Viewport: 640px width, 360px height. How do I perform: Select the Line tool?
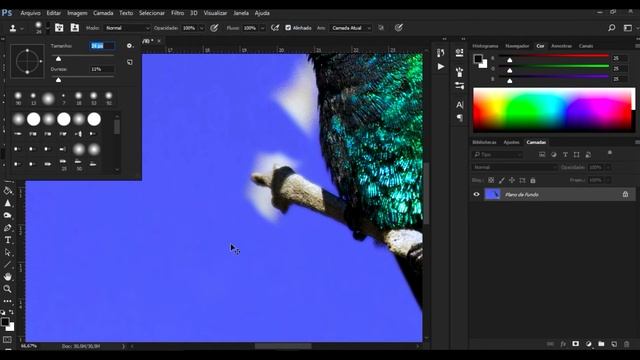point(7,264)
